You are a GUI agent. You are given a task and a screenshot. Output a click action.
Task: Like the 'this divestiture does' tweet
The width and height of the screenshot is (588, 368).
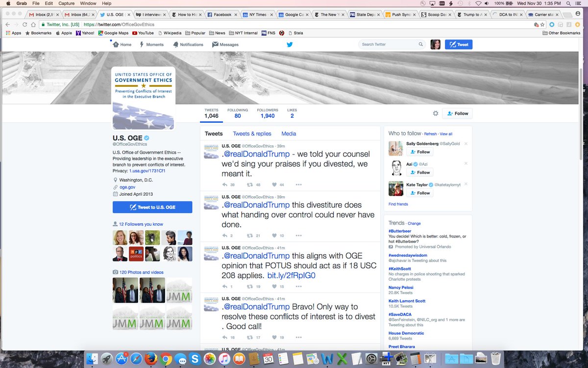(x=273, y=236)
